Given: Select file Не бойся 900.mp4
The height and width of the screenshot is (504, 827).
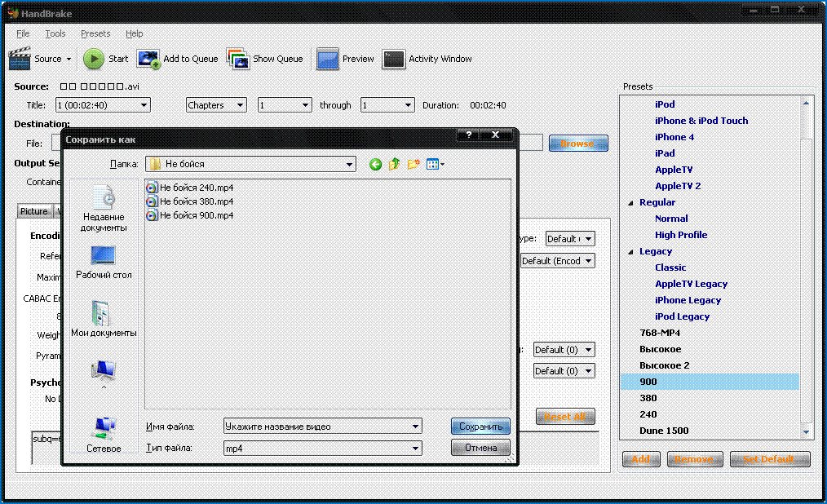Looking at the screenshot, I should pyautogui.click(x=190, y=215).
